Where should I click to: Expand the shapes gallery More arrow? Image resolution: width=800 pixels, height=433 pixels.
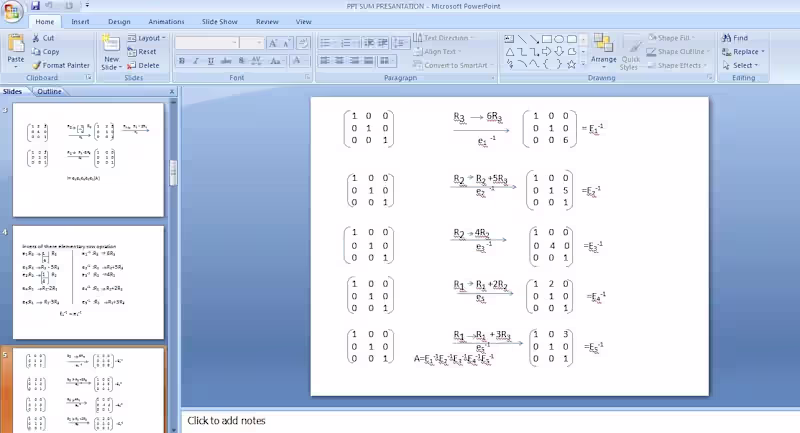coord(584,64)
